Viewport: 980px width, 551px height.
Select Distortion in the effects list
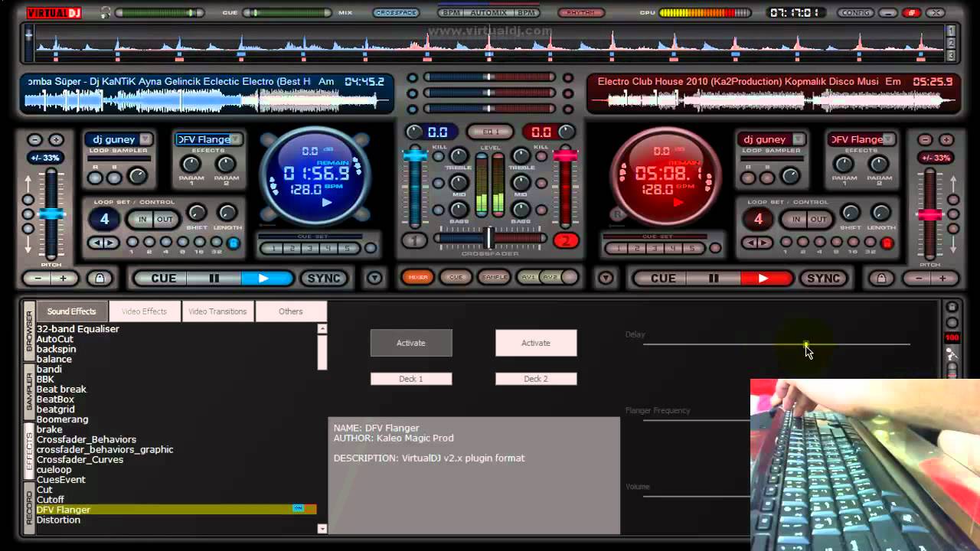click(58, 520)
